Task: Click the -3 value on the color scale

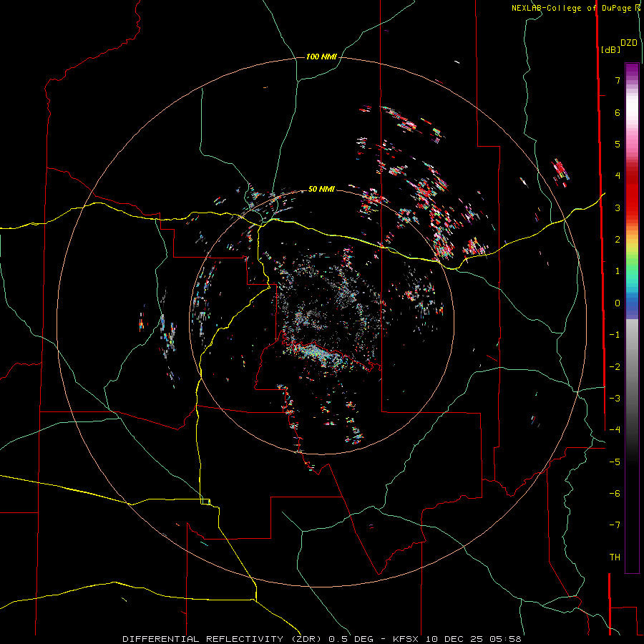Action: coord(615,399)
